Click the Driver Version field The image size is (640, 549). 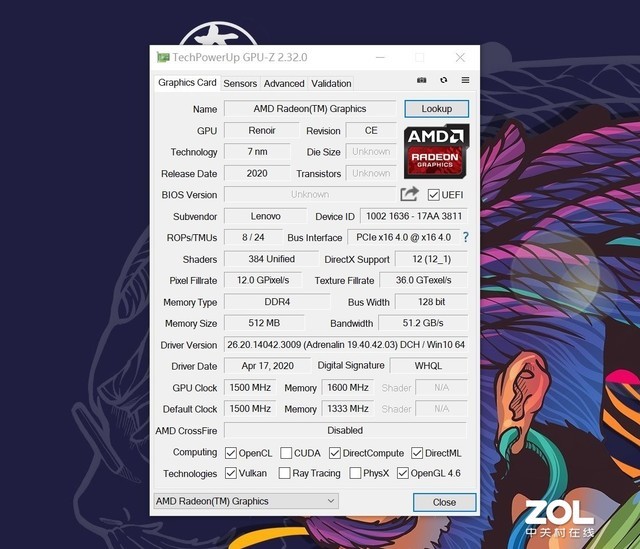(x=346, y=345)
